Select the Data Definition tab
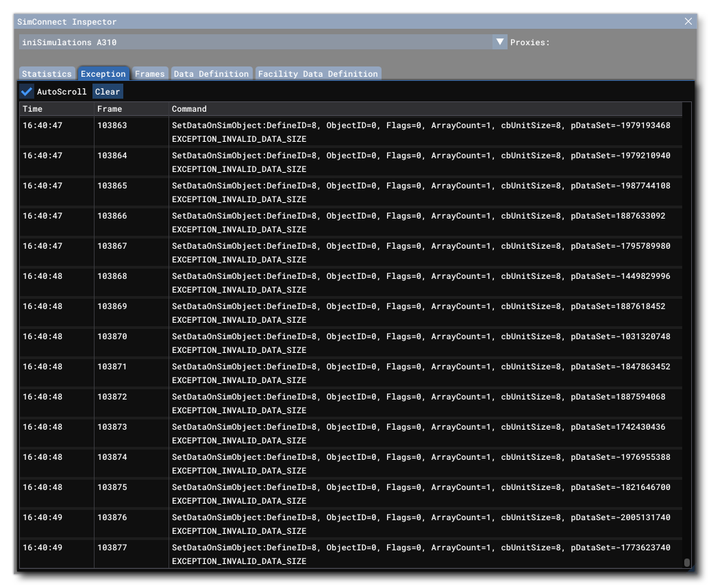Screen dimensions: 711x588 (x=212, y=73)
